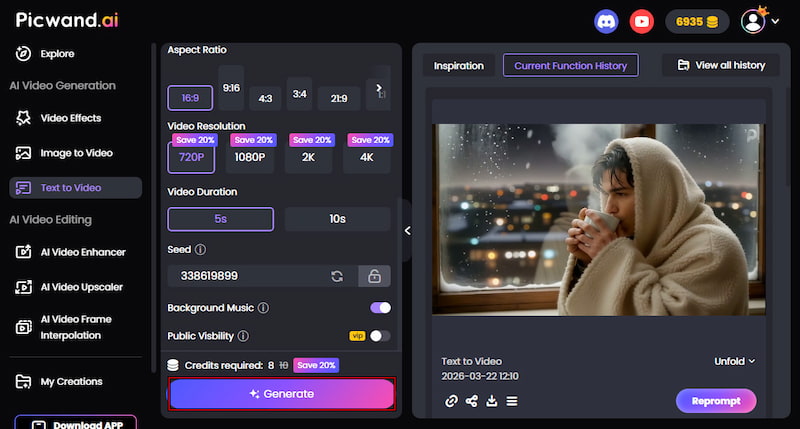Switch to Current Function History tab
This screenshot has width=800, height=429.
pos(570,65)
